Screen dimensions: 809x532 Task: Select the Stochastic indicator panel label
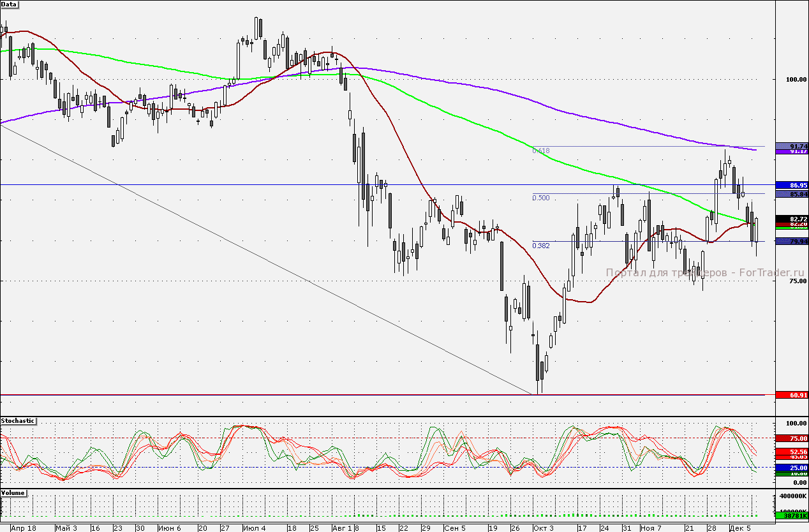(19, 422)
